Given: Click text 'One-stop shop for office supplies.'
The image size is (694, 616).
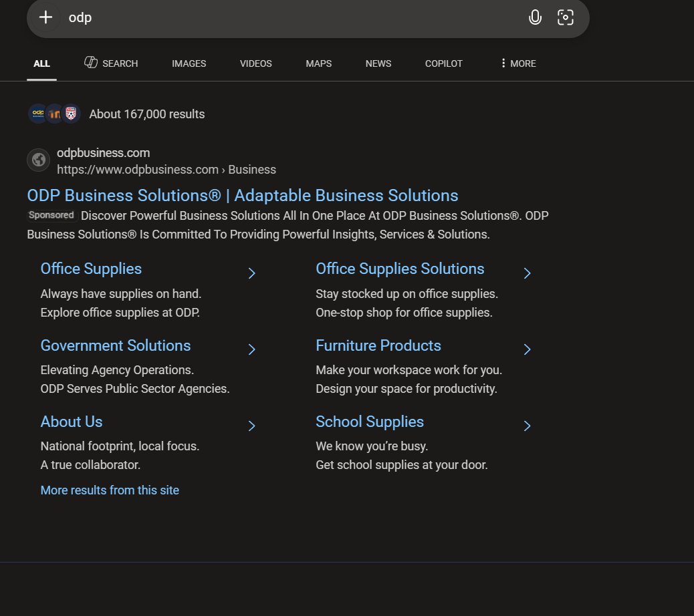Looking at the screenshot, I should (404, 313).
